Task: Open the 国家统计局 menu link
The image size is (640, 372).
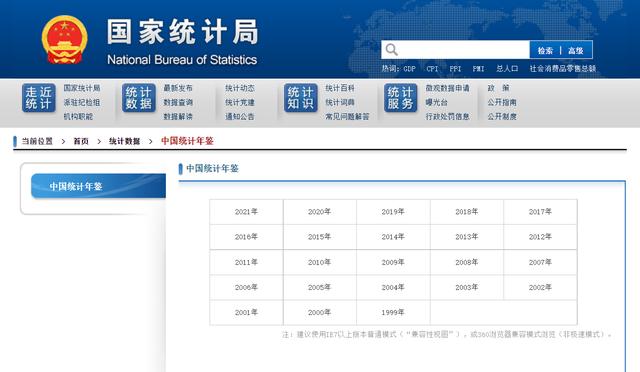Action: [x=82, y=88]
